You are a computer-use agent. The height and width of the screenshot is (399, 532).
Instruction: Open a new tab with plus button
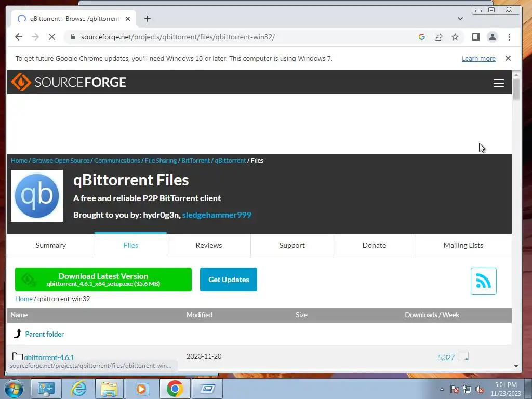147,19
